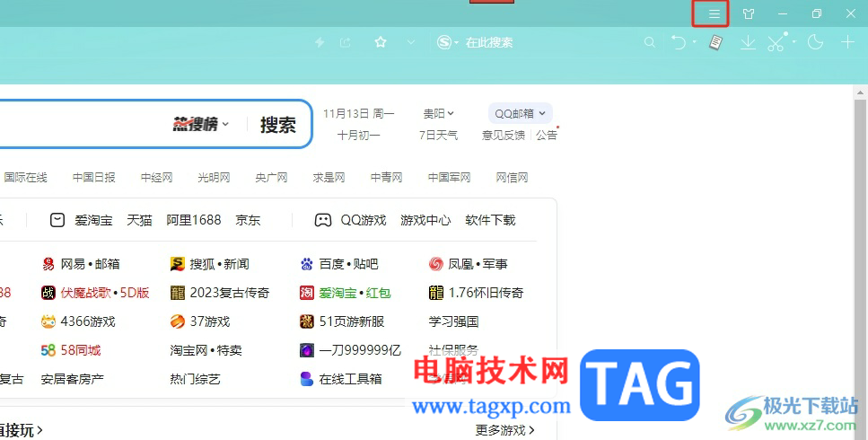Click the 伏魔战歌 game icon

tap(48, 293)
